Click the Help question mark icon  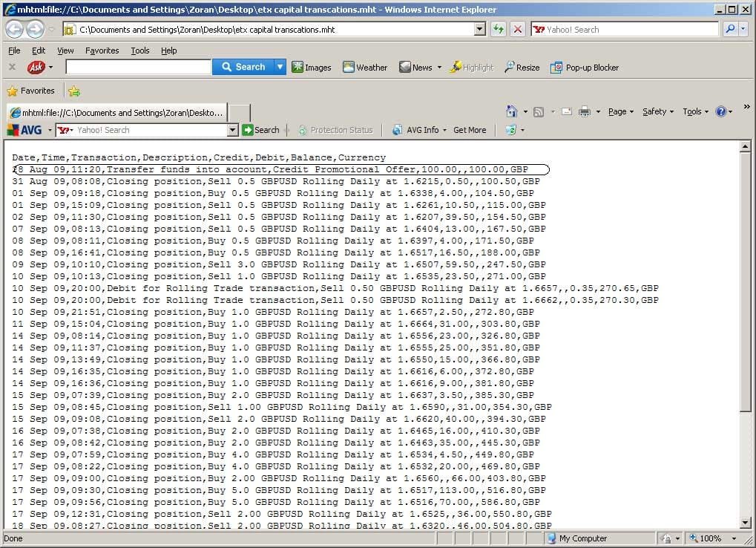pos(721,111)
